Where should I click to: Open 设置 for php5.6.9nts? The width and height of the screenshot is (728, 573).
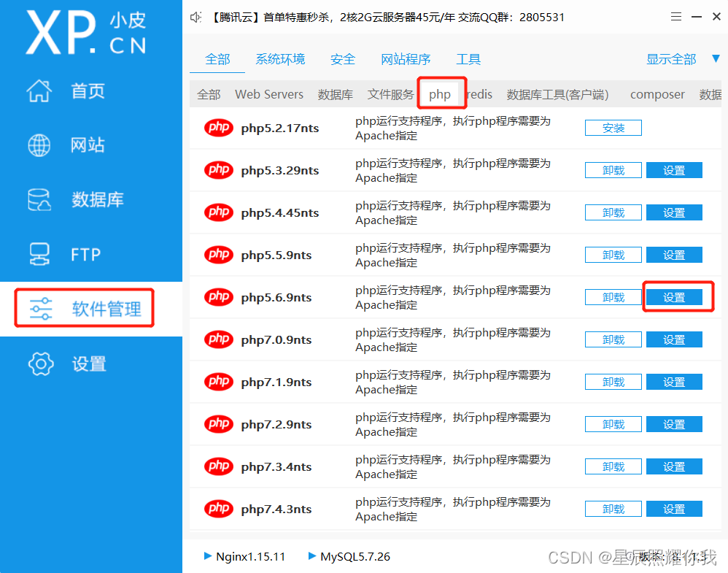coord(674,297)
